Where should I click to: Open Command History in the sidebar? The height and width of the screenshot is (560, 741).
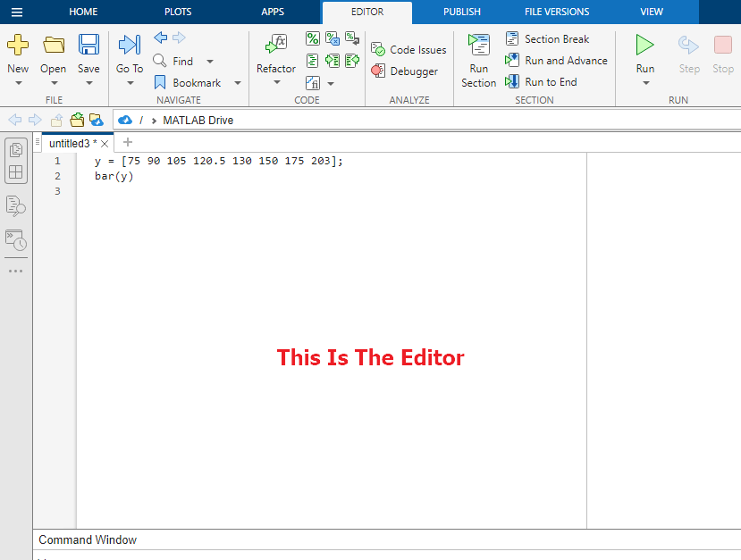[15, 241]
